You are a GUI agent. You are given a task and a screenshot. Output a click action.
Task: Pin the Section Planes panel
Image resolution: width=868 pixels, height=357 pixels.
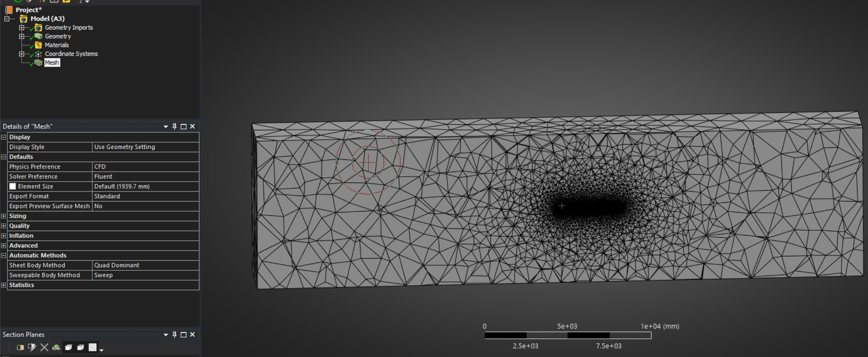pos(175,334)
